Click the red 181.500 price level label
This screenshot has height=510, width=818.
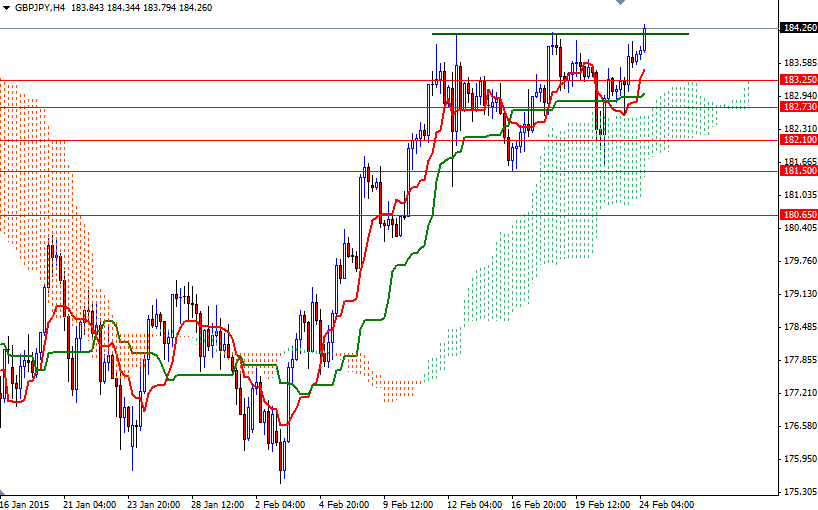[798, 171]
